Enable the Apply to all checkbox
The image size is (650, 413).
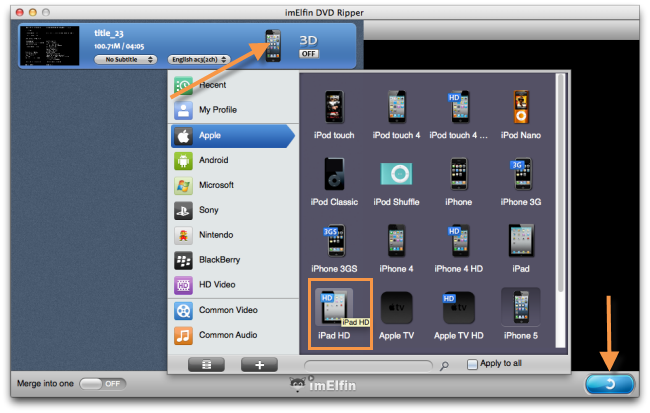click(472, 364)
